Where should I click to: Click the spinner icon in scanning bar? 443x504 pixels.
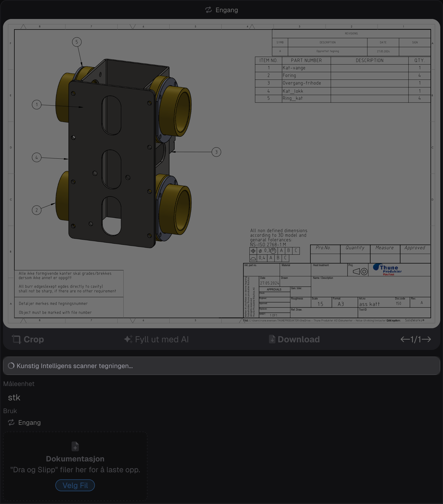[11, 366]
